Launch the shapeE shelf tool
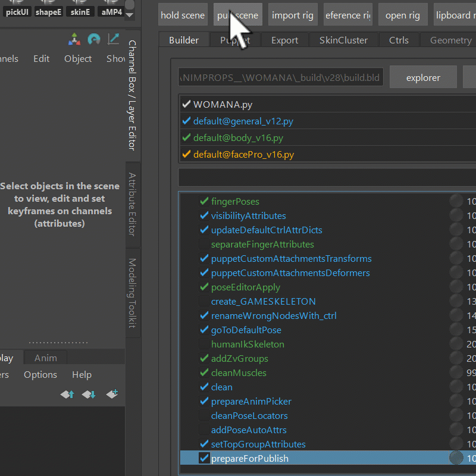The width and height of the screenshot is (476, 476). point(49,8)
